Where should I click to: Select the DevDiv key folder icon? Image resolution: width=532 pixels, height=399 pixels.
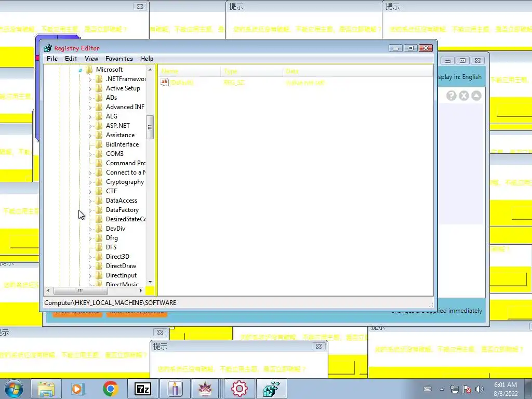pyautogui.click(x=99, y=229)
